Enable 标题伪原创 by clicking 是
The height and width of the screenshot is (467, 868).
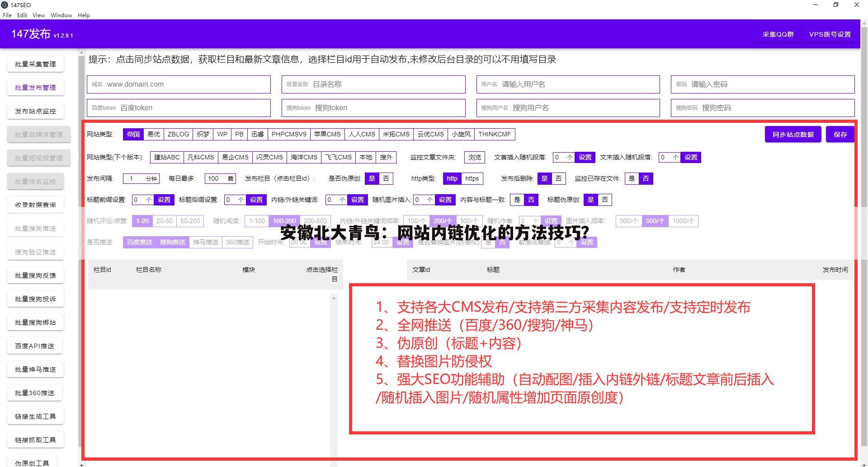tap(591, 200)
